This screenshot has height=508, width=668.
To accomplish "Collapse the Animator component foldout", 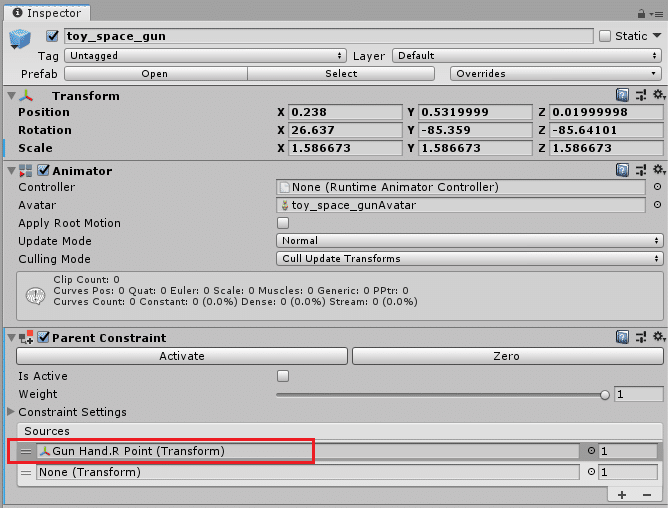I will click(x=12, y=171).
